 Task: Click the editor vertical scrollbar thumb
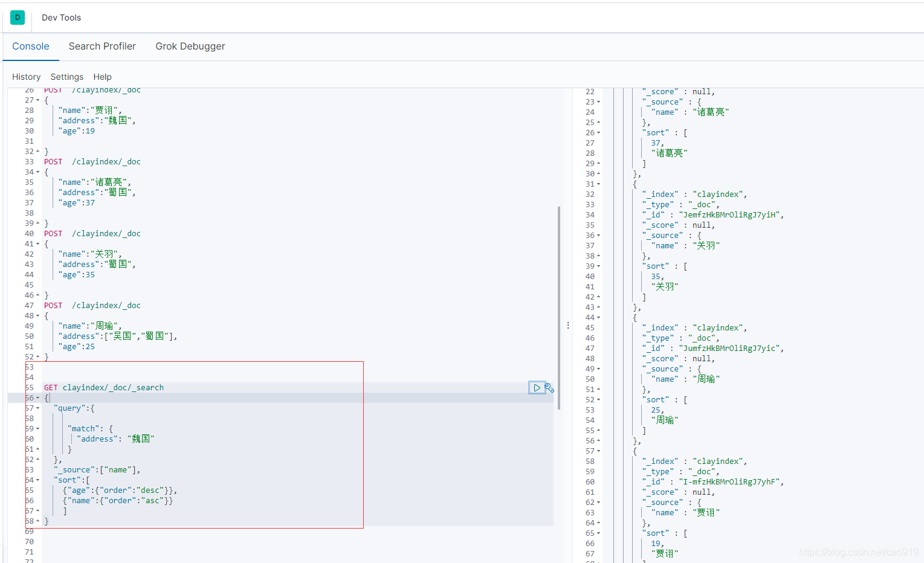point(559,308)
